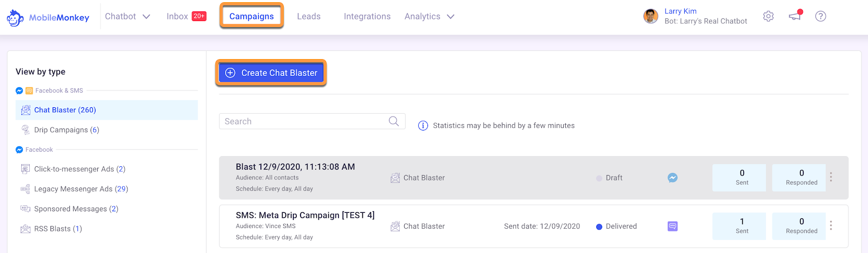868x253 pixels.
Task: Click the Messenger icon on Draft blast row
Action: coord(673,178)
